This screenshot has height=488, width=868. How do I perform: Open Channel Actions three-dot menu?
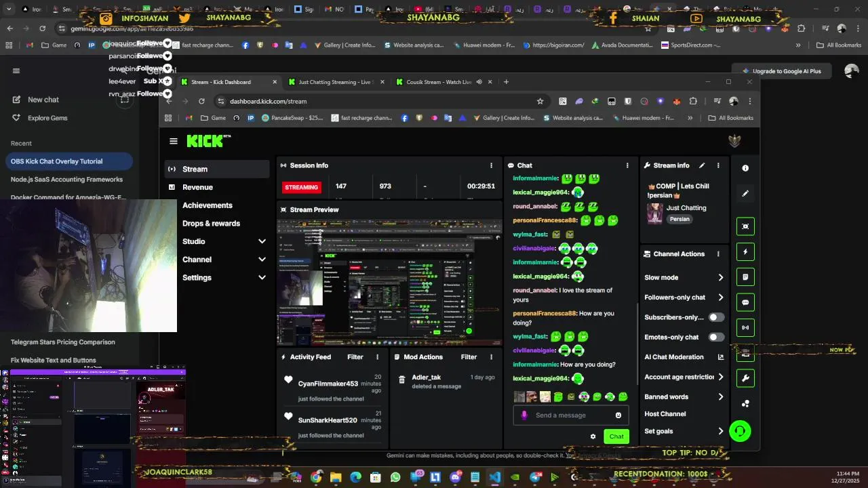(718, 254)
